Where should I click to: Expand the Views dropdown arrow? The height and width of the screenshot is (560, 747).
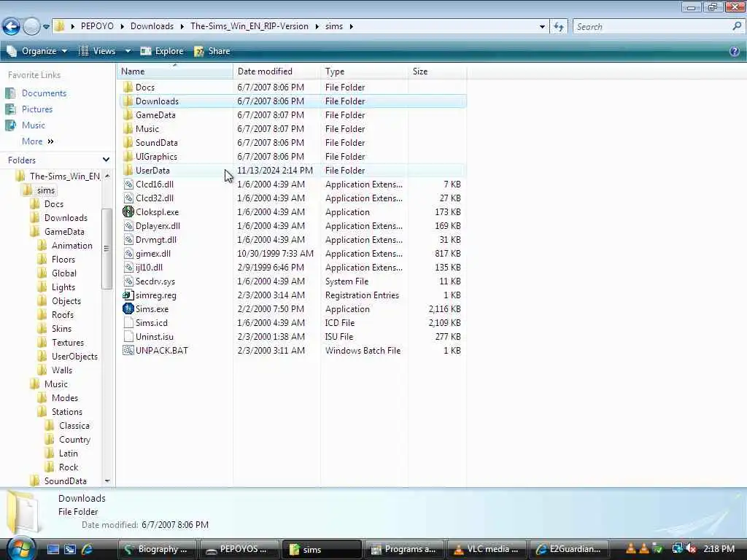click(x=128, y=51)
